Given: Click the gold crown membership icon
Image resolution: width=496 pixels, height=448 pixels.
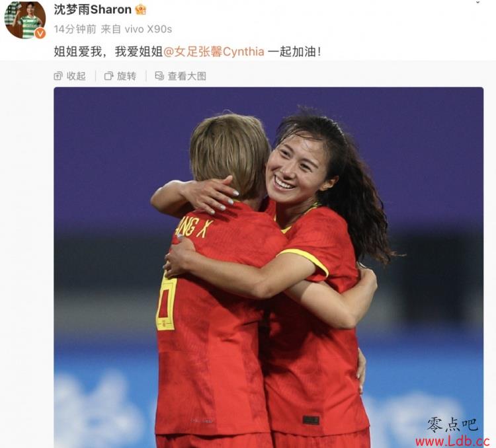Looking at the screenshot, I should (x=140, y=10).
